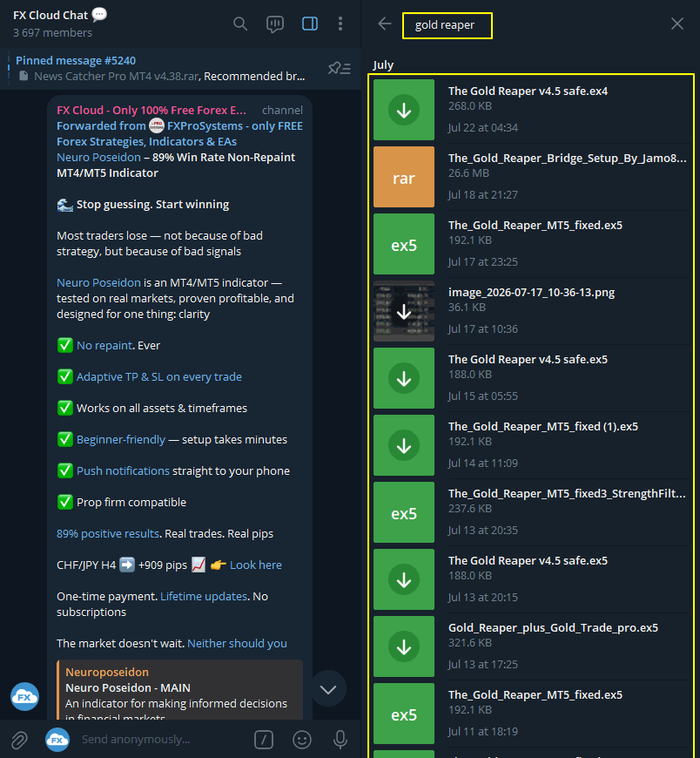Open bot commands slash button
The height and width of the screenshot is (758, 700).
tap(263, 739)
